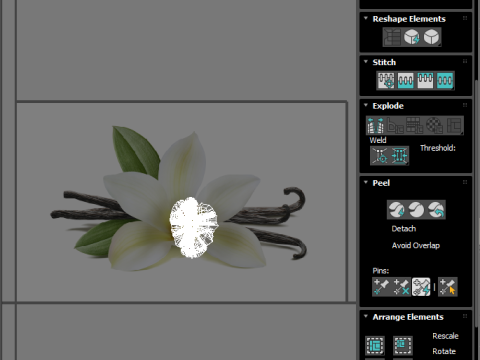Click the Target Weld icon
This screenshot has height=360, width=480.
point(380,156)
